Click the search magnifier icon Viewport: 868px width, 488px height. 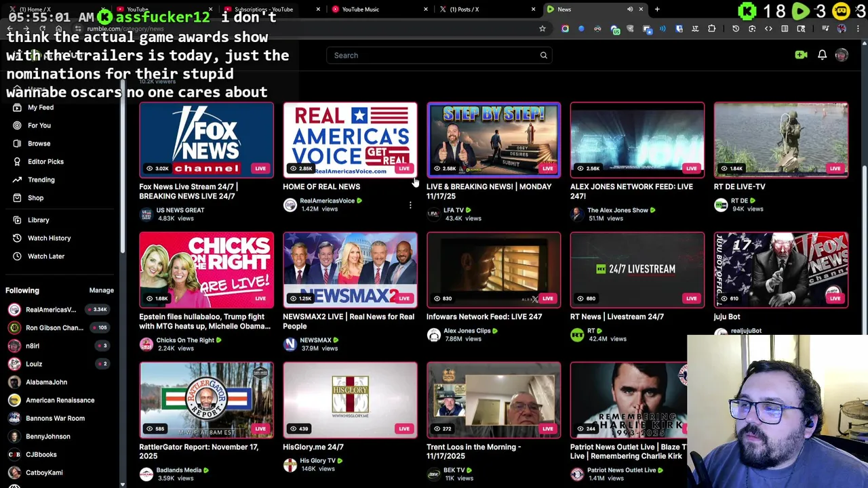point(543,56)
